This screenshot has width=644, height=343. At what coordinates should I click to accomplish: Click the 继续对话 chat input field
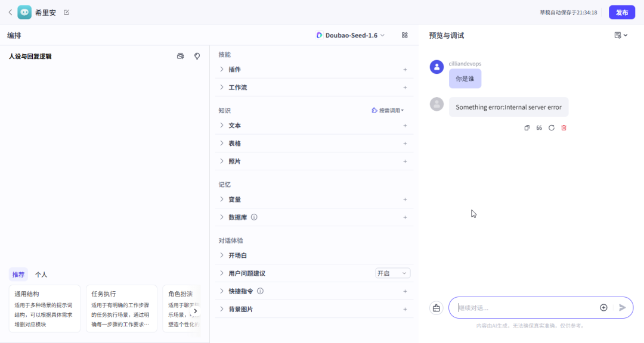(525, 308)
